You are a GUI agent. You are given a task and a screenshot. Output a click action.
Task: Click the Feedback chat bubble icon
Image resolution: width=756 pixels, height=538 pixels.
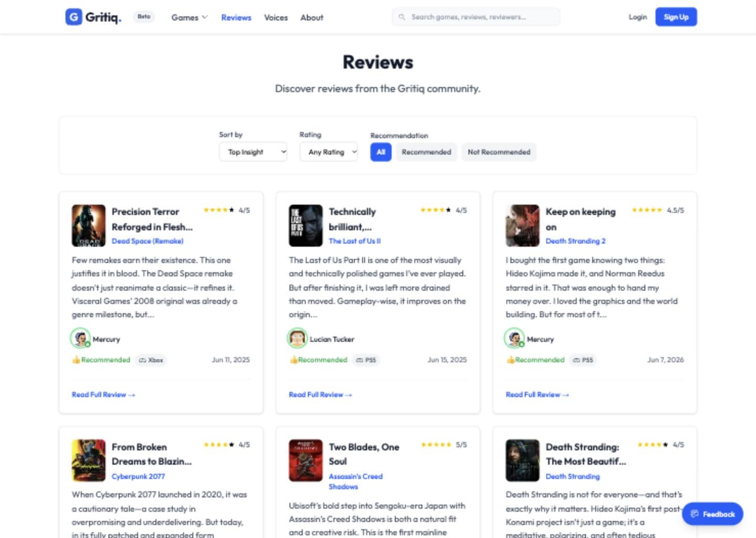[x=695, y=514]
